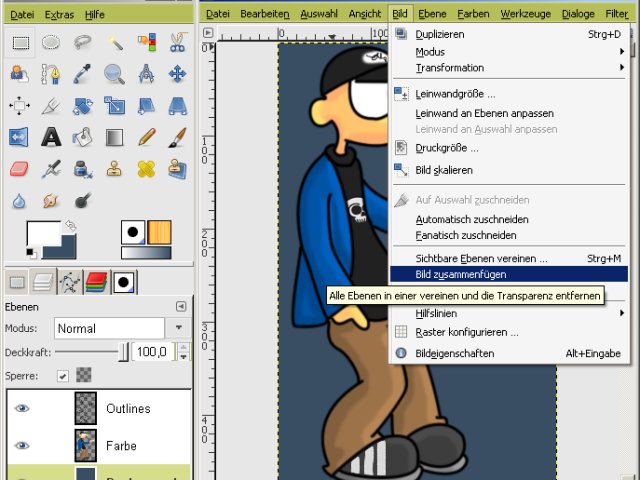640x480 pixels.
Task: Open the Filter menu
Action: point(616,14)
